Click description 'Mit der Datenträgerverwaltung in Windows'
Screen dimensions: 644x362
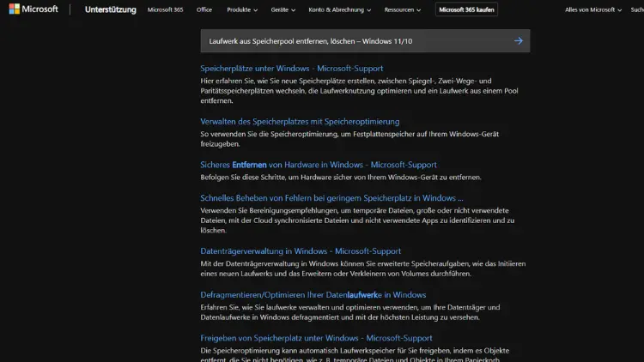[363, 268]
